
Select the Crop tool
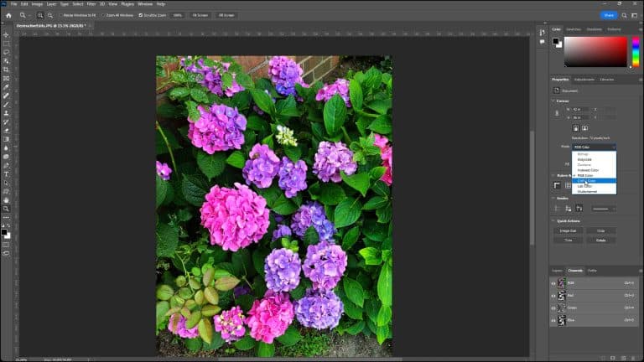tap(6, 70)
